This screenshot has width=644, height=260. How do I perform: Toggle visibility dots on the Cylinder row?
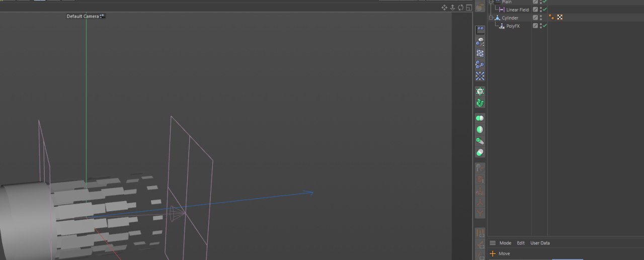pos(541,18)
